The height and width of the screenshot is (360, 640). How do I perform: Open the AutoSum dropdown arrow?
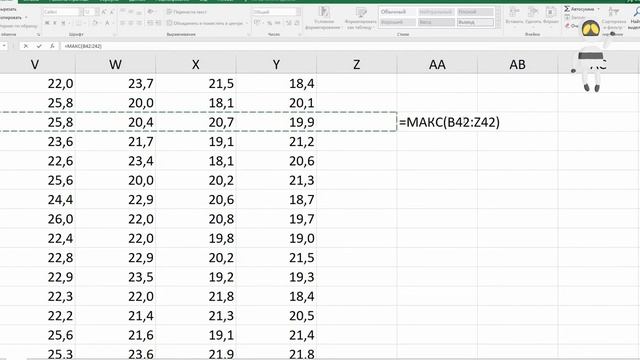[598, 9]
